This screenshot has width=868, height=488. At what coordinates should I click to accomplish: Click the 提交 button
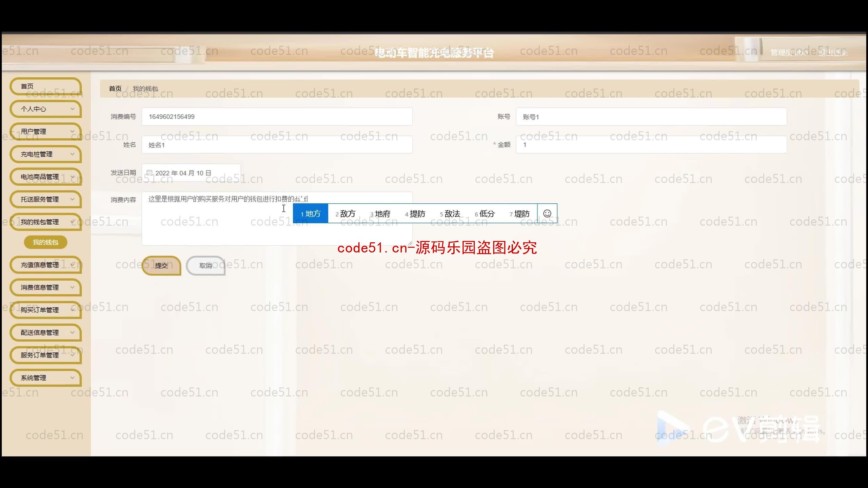click(x=161, y=266)
